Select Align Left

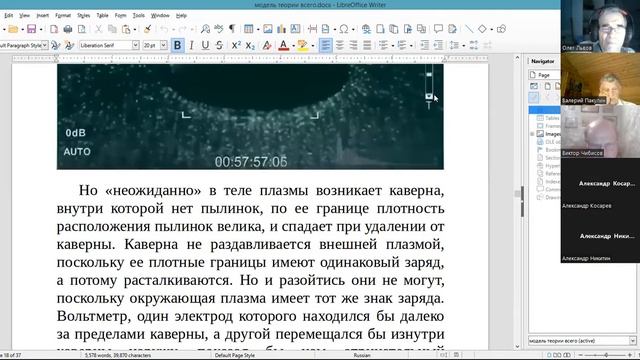pyautogui.click(x=325, y=45)
